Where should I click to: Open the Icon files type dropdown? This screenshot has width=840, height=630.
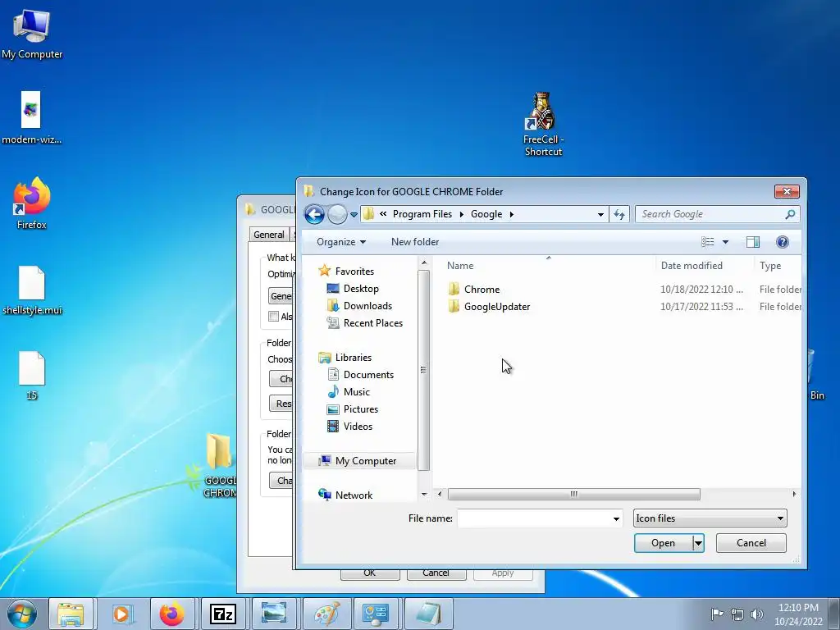click(x=710, y=518)
